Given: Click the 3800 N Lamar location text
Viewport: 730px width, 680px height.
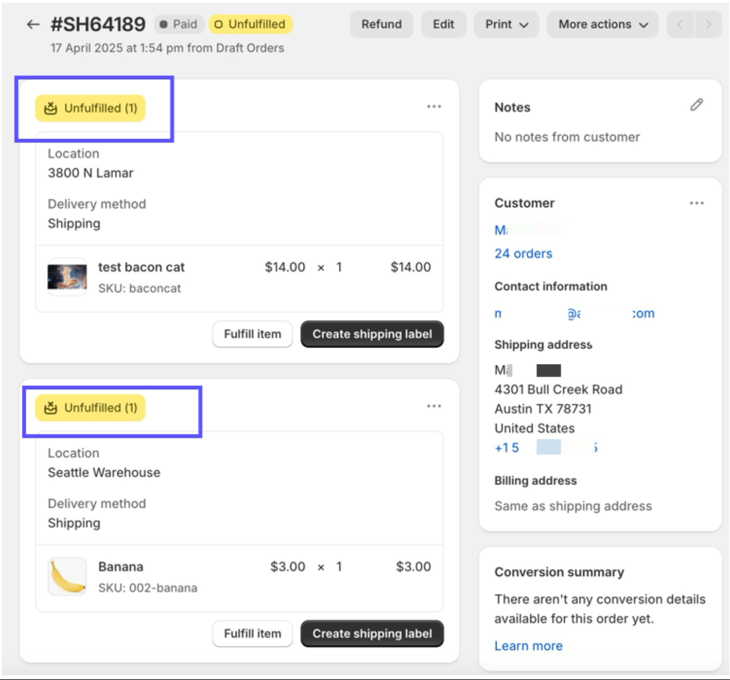Looking at the screenshot, I should (x=90, y=173).
